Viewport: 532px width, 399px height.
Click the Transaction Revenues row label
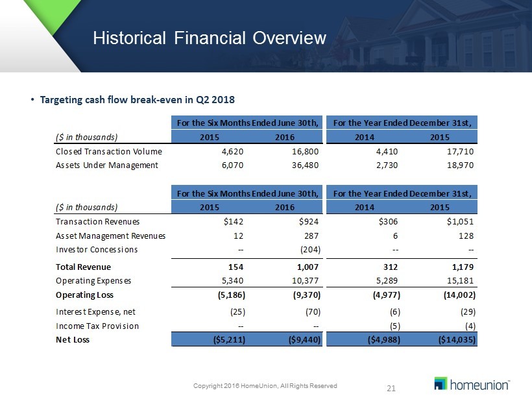click(97, 222)
